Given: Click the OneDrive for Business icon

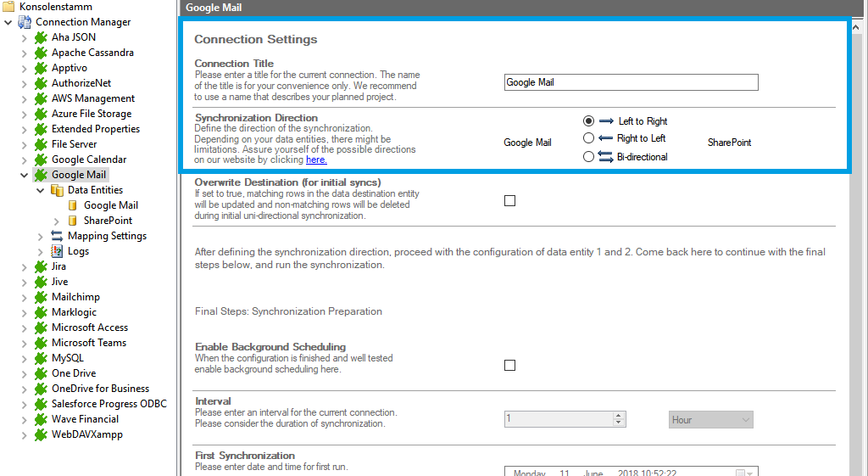Looking at the screenshot, I should [x=41, y=389].
